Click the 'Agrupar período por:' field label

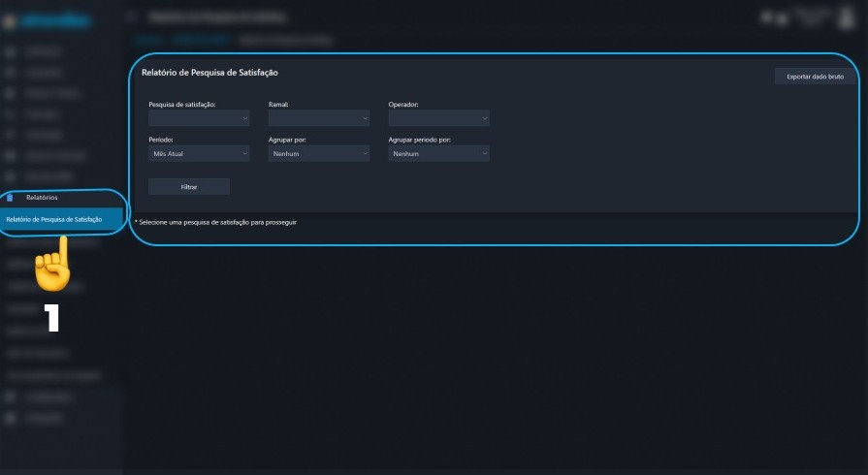click(420, 140)
